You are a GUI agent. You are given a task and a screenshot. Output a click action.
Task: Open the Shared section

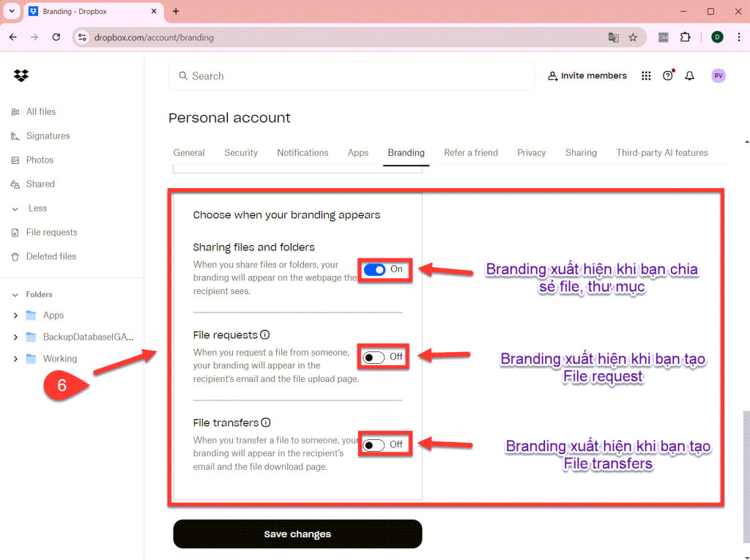[x=33, y=184]
